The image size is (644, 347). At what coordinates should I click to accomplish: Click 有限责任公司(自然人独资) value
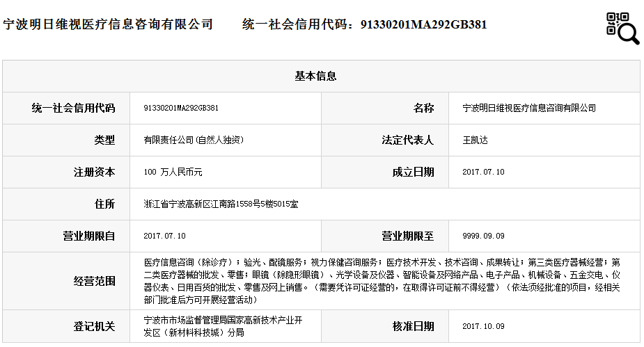coord(194,140)
